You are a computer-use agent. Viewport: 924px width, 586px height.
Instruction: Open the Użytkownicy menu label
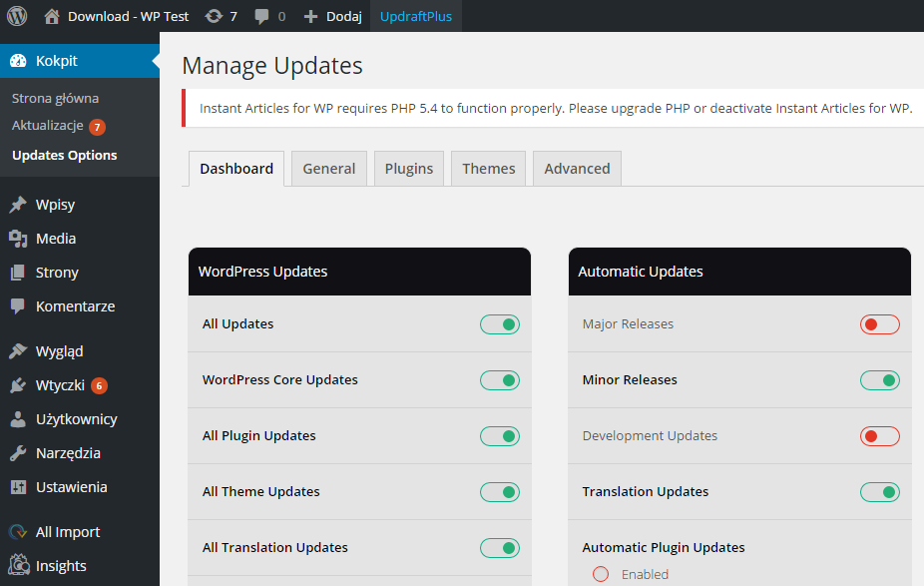pyautogui.click(x=77, y=419)
